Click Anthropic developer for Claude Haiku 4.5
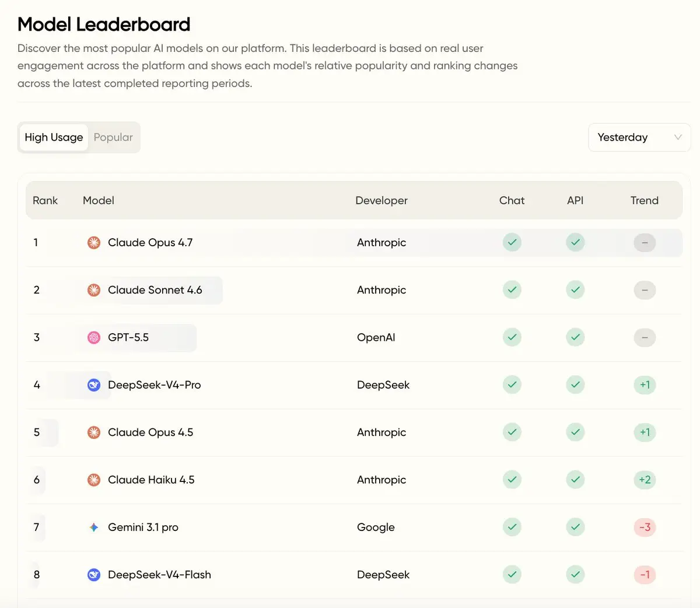700x608 pixels. [x=381, y=480]
